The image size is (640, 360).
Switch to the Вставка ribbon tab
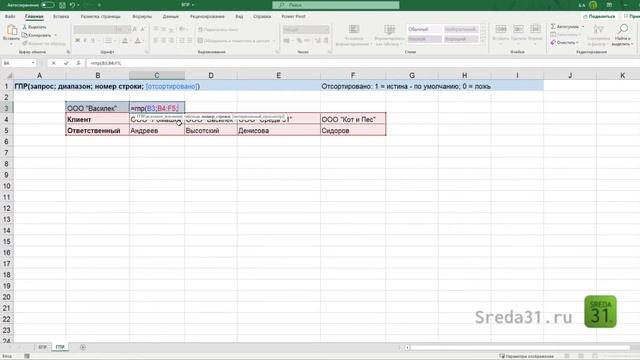[61, 16]
